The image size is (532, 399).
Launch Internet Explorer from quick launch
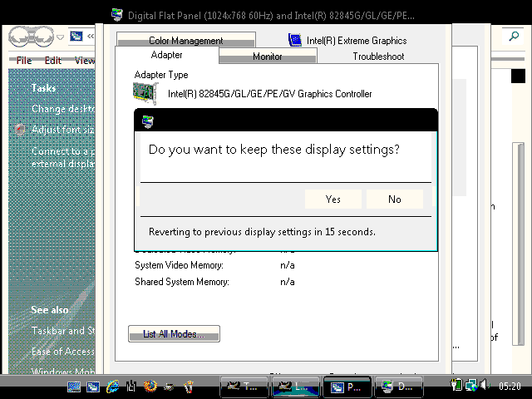pyautogui.click(x=112, y=386)
